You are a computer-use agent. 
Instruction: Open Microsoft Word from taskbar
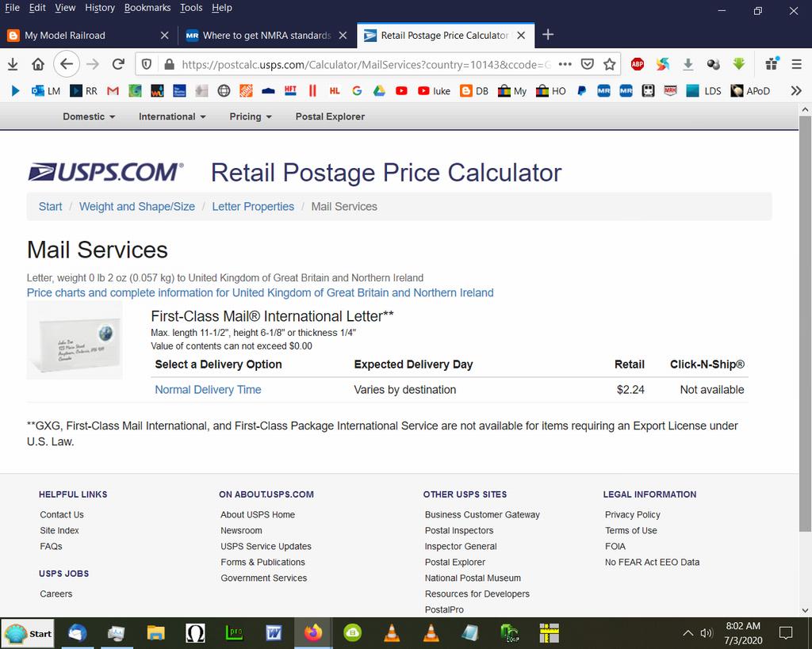click(x=274, y=633)
